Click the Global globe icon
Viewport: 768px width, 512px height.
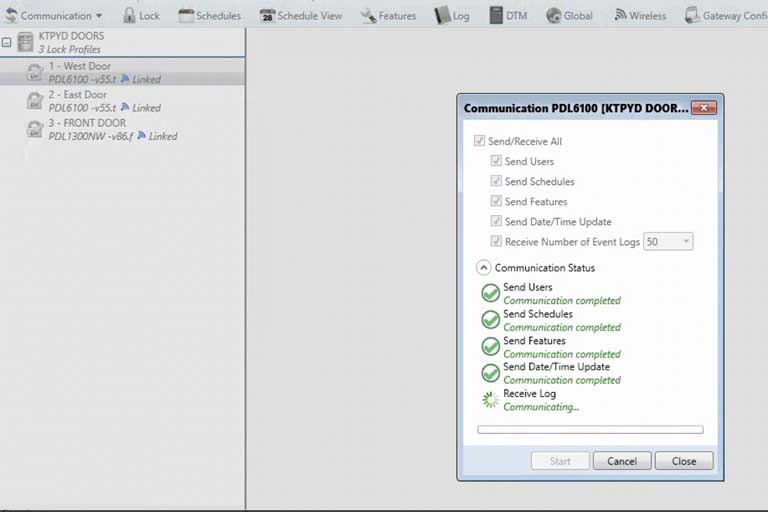(x=553, y=15)
